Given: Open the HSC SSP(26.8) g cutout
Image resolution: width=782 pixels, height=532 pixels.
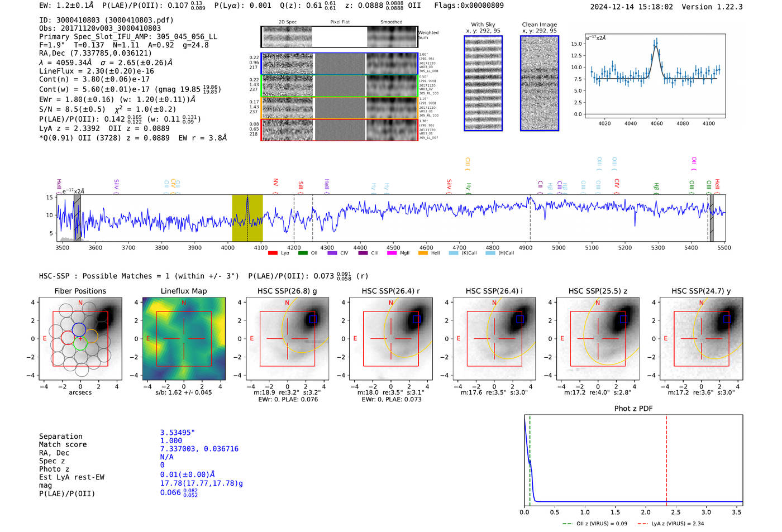Looking at the screenshot, I should pyautogui.click(x=288, y=339).
